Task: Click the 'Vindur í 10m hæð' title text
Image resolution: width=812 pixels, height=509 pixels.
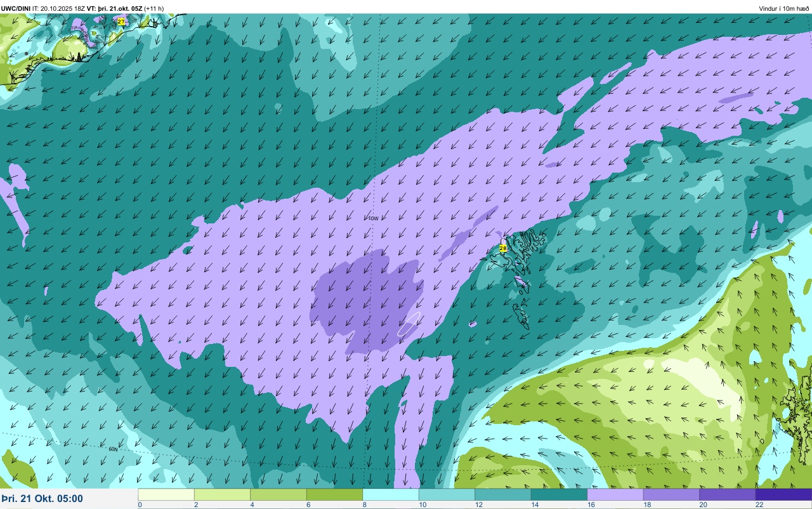Action: click(783, 8)
